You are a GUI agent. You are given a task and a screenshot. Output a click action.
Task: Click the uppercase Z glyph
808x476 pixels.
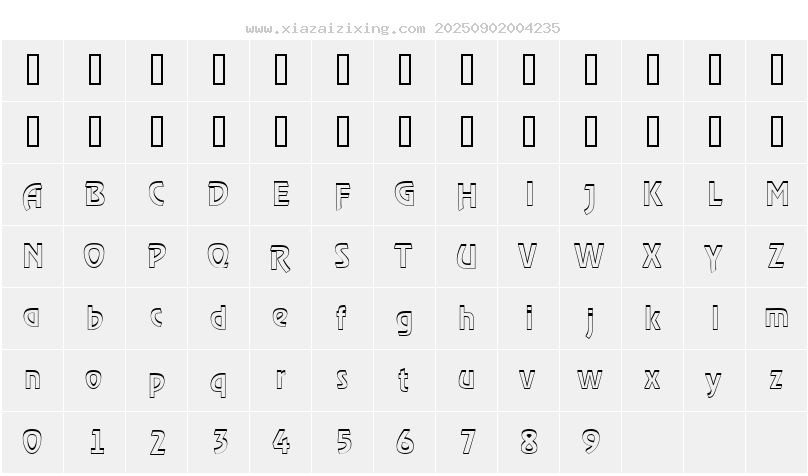tap(777, 256)
